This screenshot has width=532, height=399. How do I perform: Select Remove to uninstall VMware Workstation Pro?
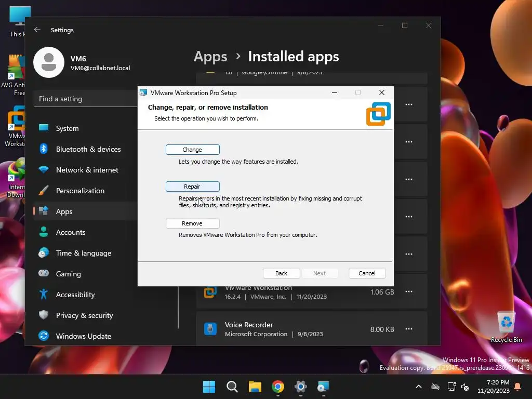click(x=192, y=223)
